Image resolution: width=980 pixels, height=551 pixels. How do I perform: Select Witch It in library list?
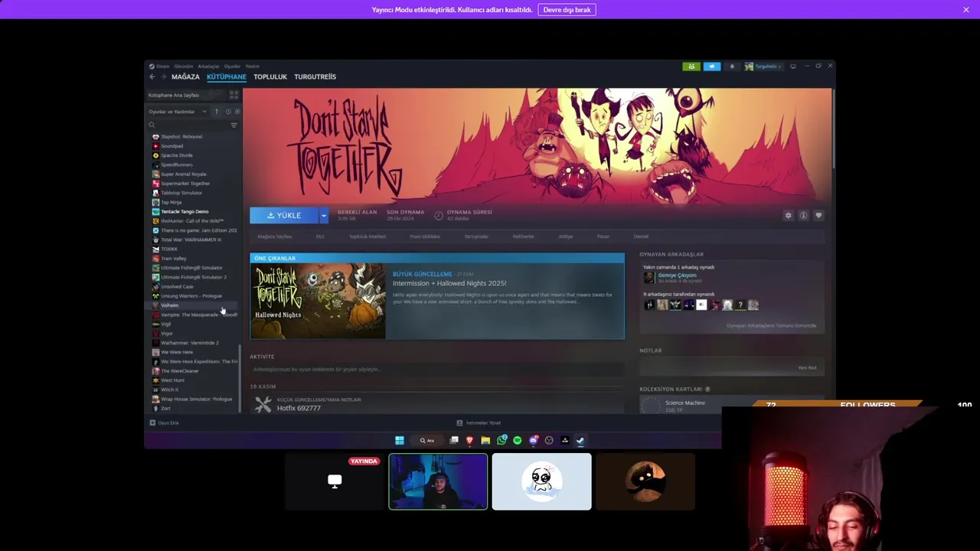[169, 390]
